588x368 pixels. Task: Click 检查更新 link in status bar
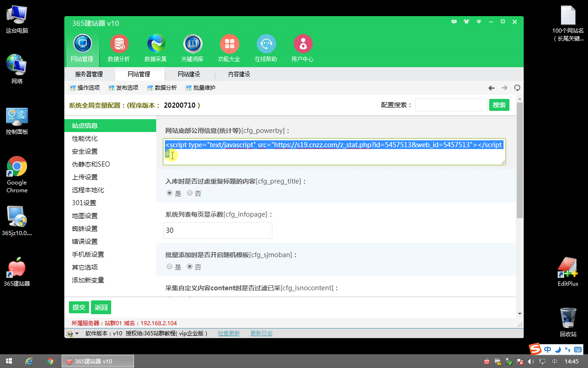(229, 333)
